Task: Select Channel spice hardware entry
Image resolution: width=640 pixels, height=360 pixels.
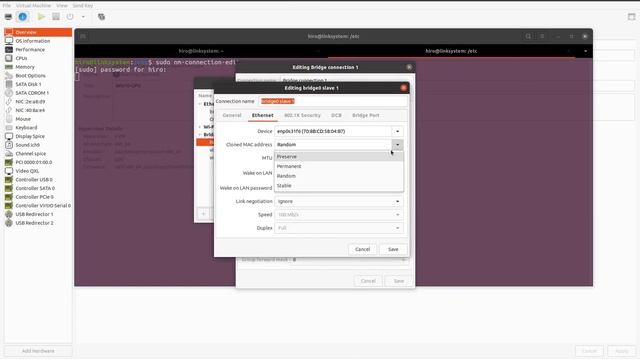Action: (38, 153)
